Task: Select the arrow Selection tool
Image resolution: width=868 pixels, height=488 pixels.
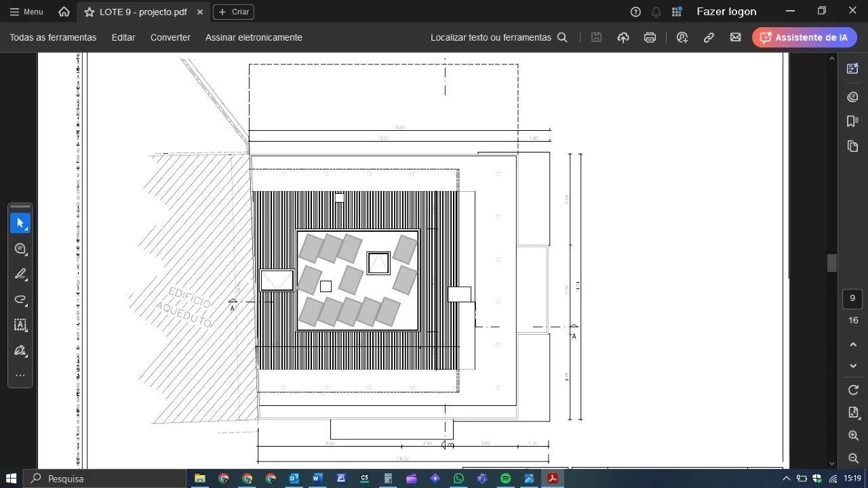Action: click(x=20, y=222)
